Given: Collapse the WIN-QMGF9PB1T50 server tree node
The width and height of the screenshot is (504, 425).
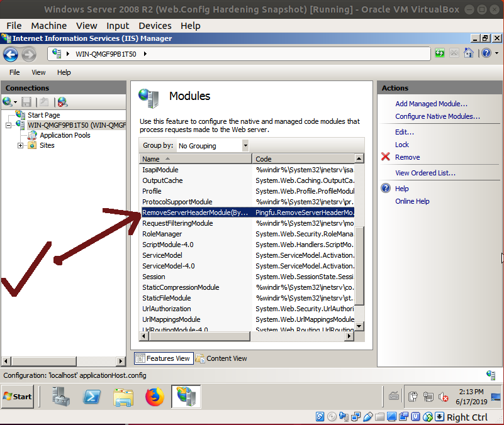Looking at the screenshot, I should click(9, 125).
